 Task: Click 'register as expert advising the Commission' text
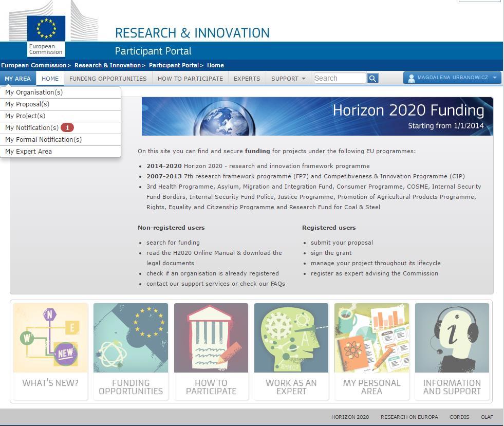point(375,273)
